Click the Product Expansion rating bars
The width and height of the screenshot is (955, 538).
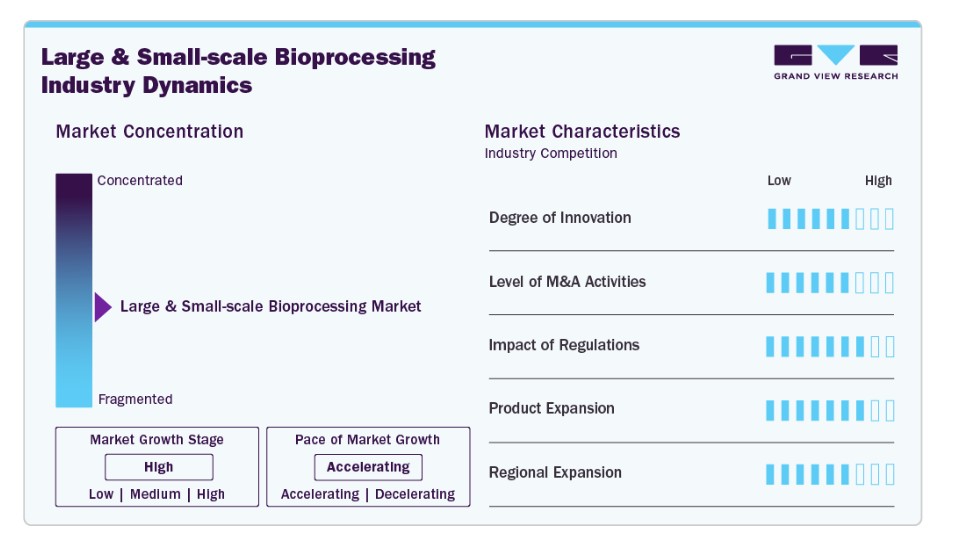[830, 409]
